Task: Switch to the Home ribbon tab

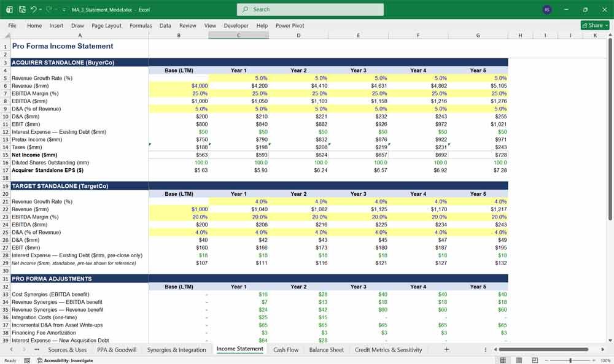Action: 34,25
